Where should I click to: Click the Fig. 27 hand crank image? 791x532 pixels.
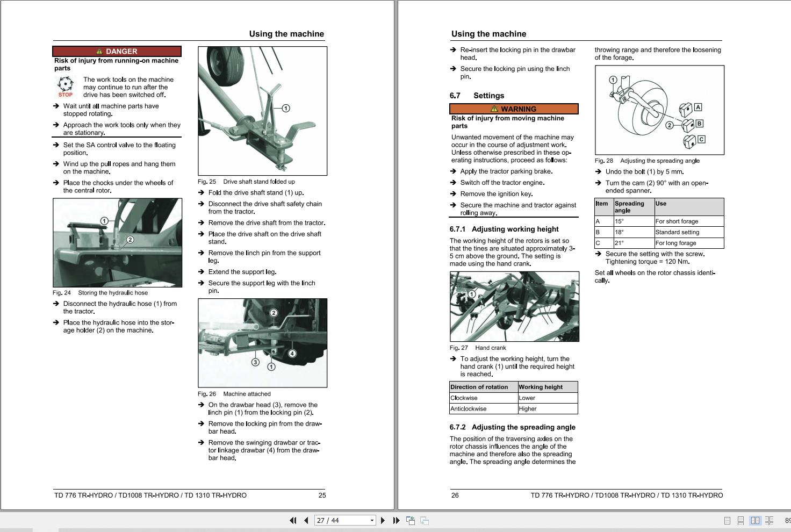(x=514, y=306)
